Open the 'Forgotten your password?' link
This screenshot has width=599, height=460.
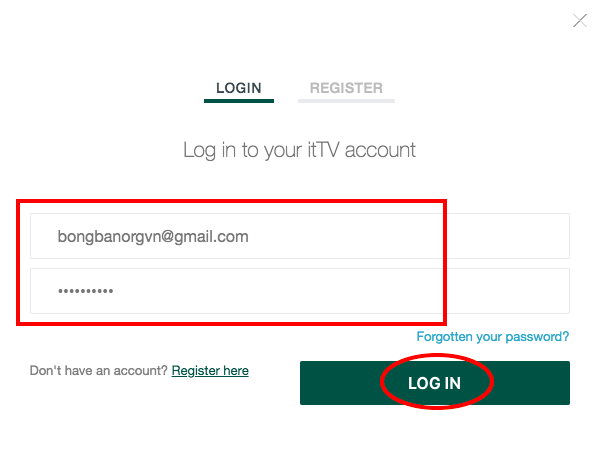(492, 337)
